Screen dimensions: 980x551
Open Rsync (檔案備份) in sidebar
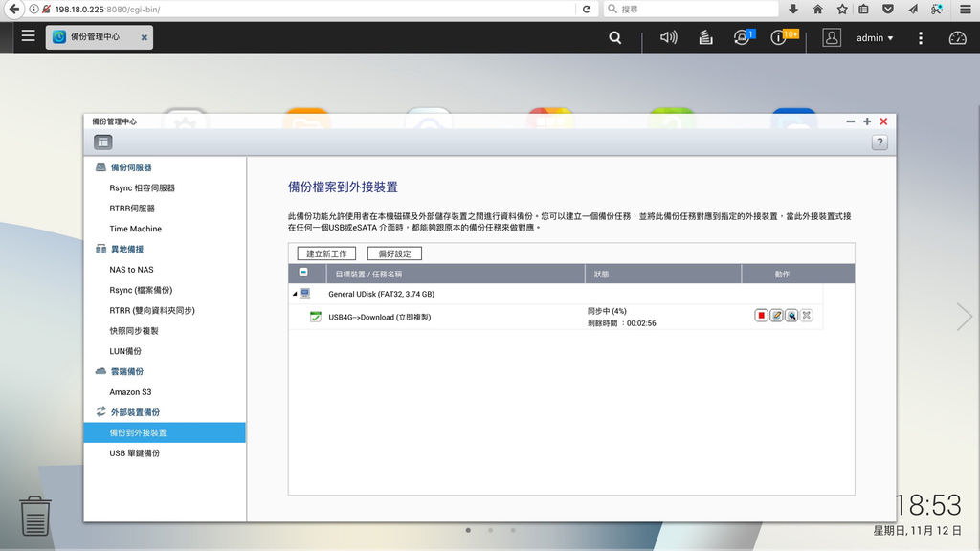[x=141, y=290]
